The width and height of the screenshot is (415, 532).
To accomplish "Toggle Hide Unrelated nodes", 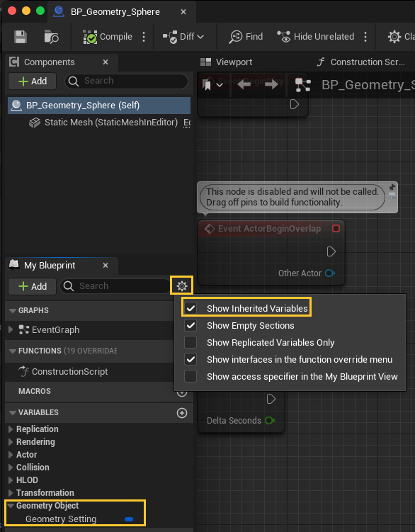I will tap(316, 37).
